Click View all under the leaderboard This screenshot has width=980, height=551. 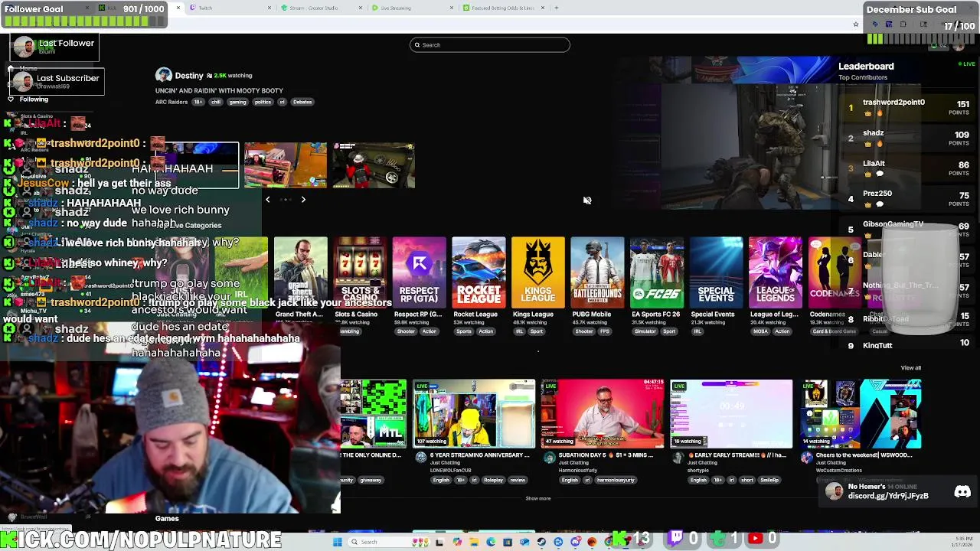(910, 368)
